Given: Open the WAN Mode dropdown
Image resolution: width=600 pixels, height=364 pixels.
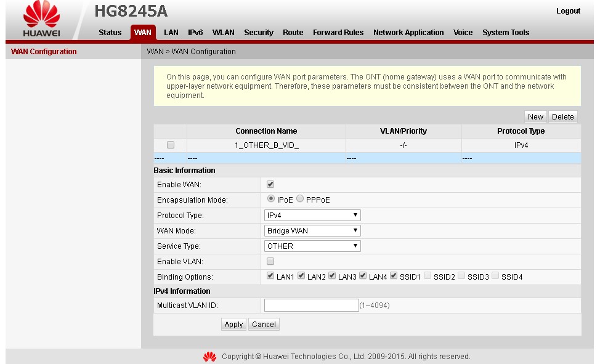Looking at the screenshot, I should (312, 230).
